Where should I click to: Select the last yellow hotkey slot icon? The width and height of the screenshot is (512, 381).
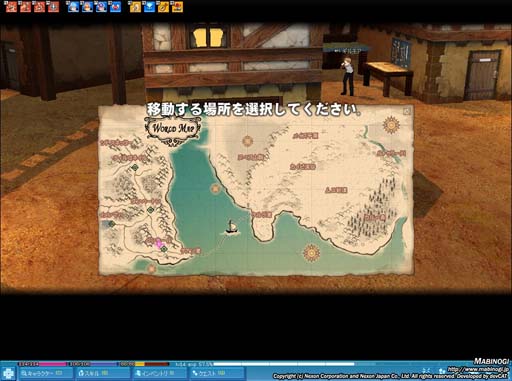coord(177,7)
